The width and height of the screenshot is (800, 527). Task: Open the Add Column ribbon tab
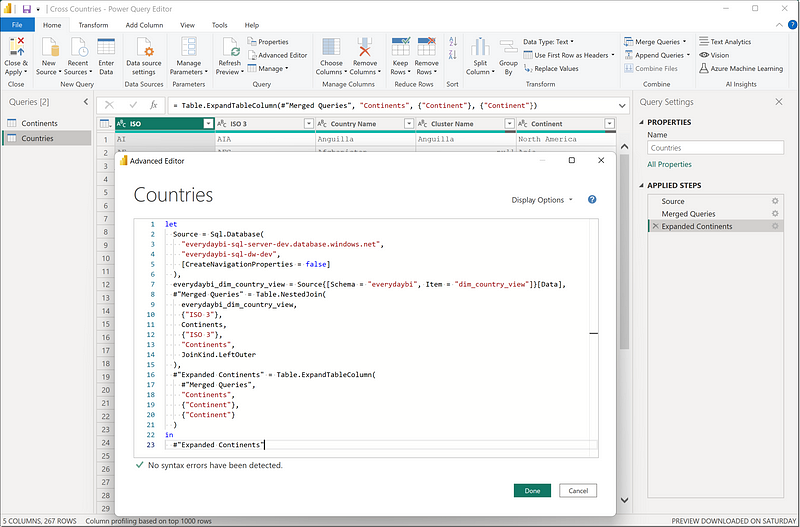[x=144, y=25]
